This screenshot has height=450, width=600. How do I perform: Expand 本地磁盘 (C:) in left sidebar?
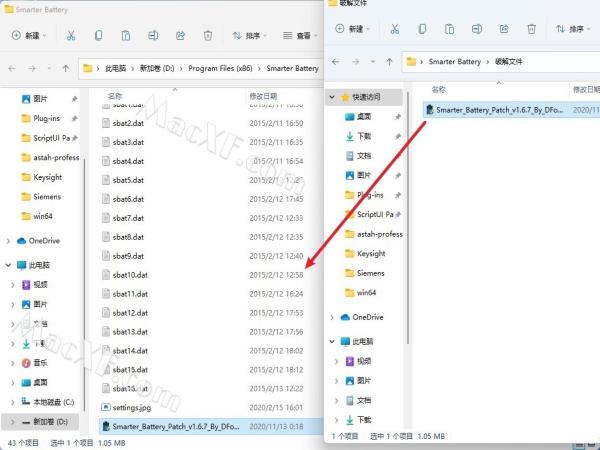pos(13,402)
